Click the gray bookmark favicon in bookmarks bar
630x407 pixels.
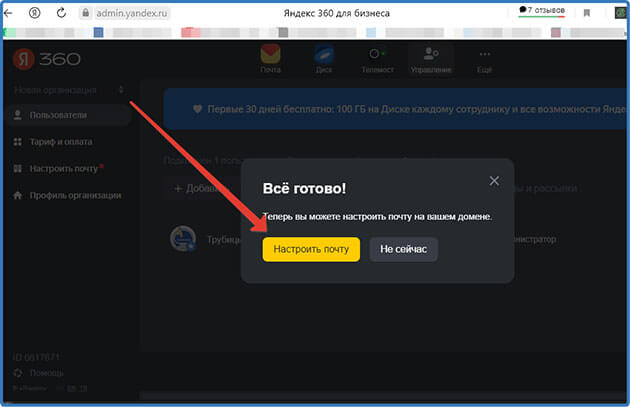click(x=283, y=32)
